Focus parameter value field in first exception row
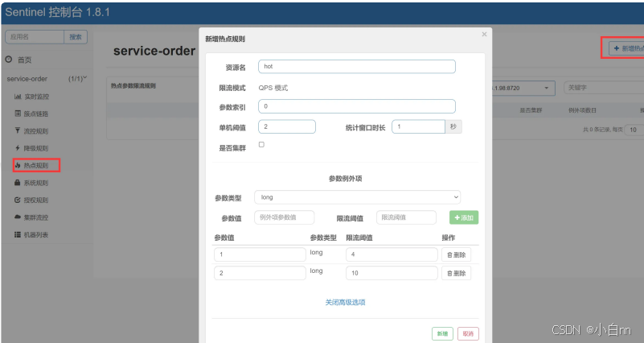 (260, 254)
